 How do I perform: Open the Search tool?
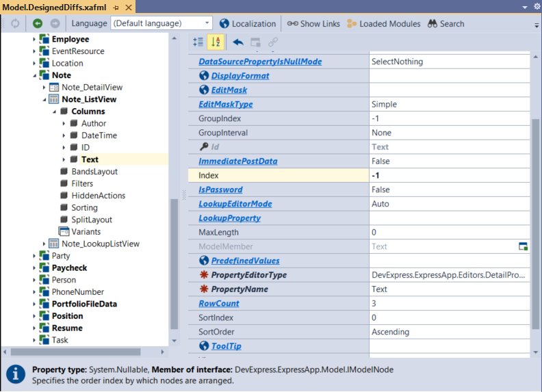point(446,23)
